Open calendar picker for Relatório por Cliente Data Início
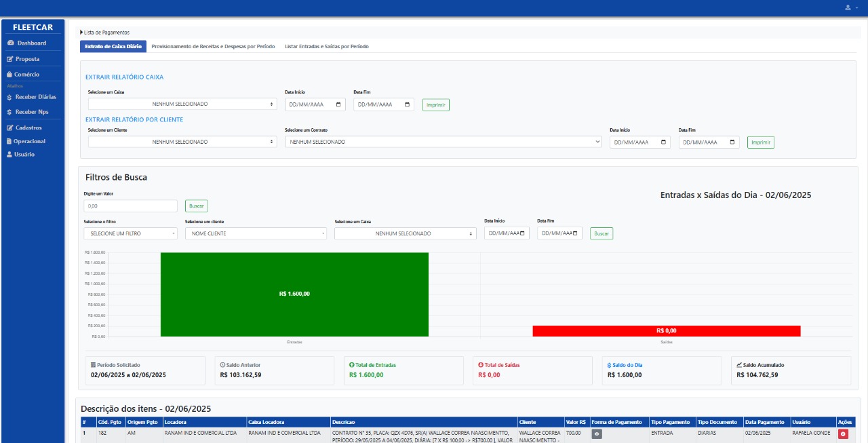 coord(664,142)
